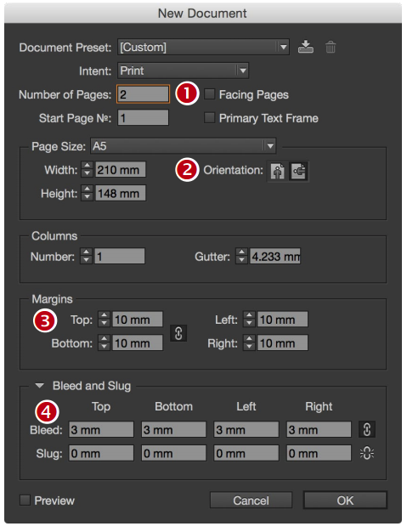Open the Intent dropdown showing Print
Image resolution: width=407 pixels, height=532 pixels.
[x=184, y=71]
